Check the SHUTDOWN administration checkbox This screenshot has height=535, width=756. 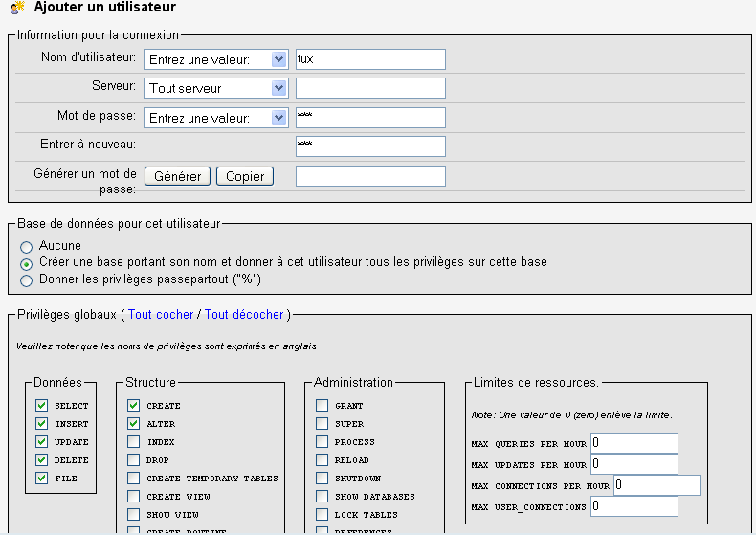(x=322, y=479)
